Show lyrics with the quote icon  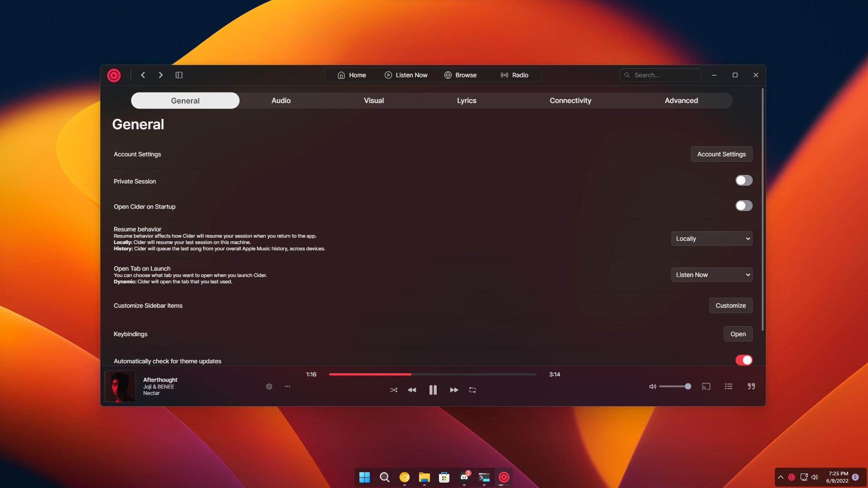(751, 386)
